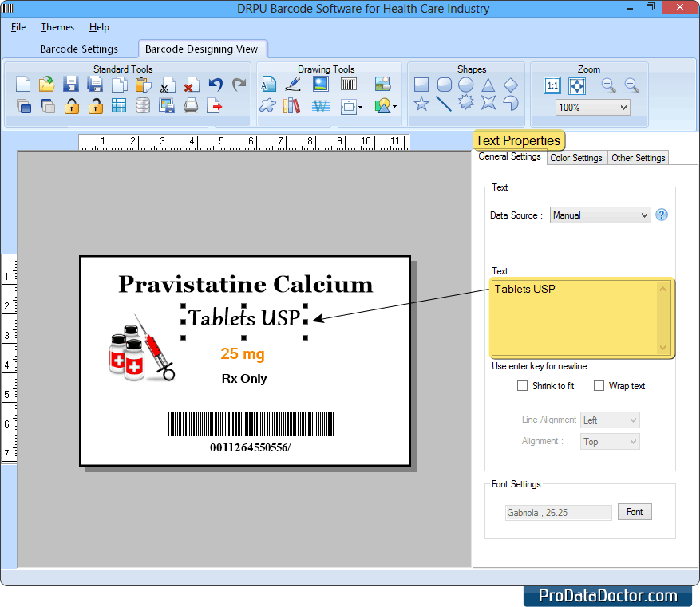Screen dimensions: 700x607
Task: Open the Themes menu
Action: (56, 26)
